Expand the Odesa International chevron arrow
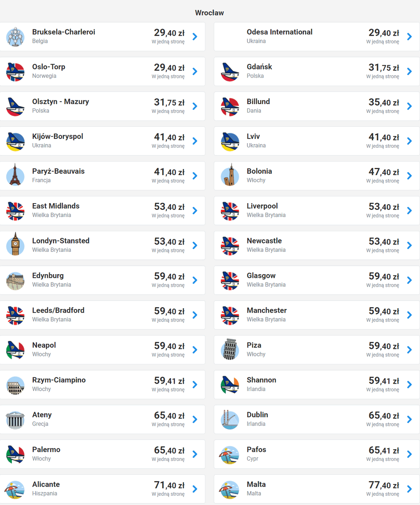Viewport: 420px width, 505px height. pos(409,37)
